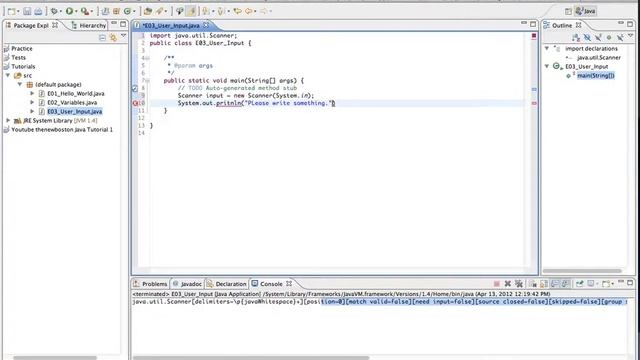The image size is (640, 360).
Task: Click Hide Non-Public Members icon in Outline
Action: click(x=609, y=38)
